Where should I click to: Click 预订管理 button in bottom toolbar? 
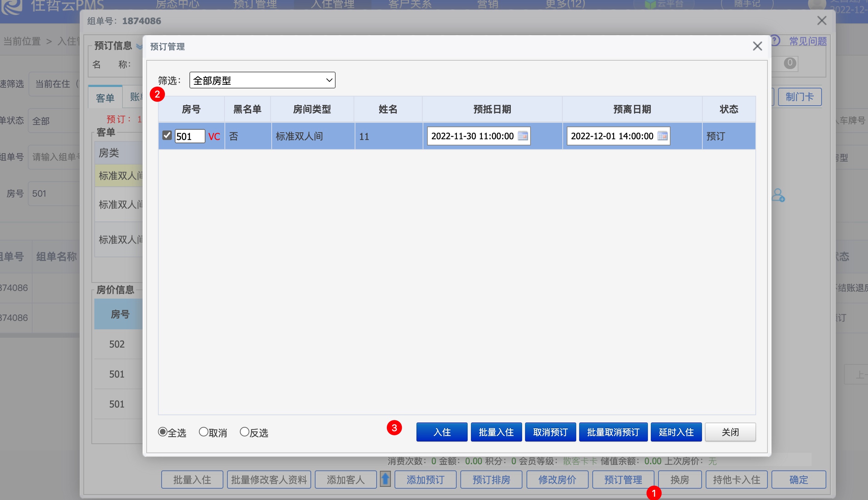[x=623, y=480]
